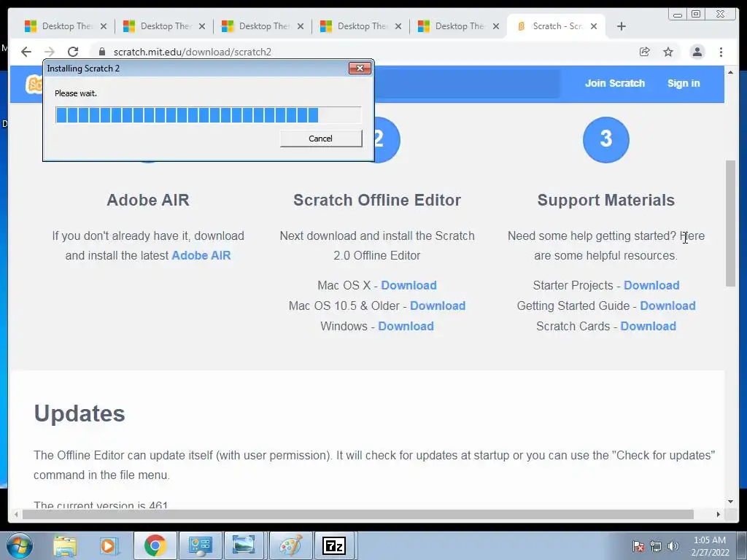Click the address bar URL

pyautogui.click(x=192, y=52)
